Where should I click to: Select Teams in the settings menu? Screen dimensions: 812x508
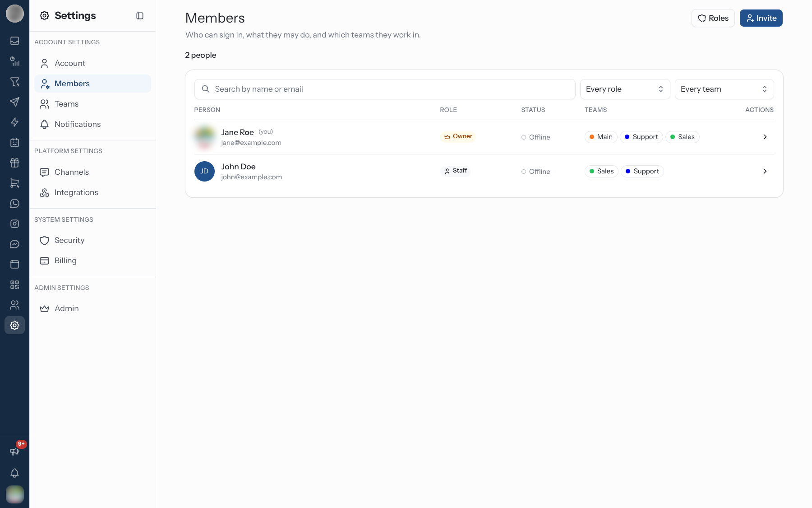click(x=92, y=104)
